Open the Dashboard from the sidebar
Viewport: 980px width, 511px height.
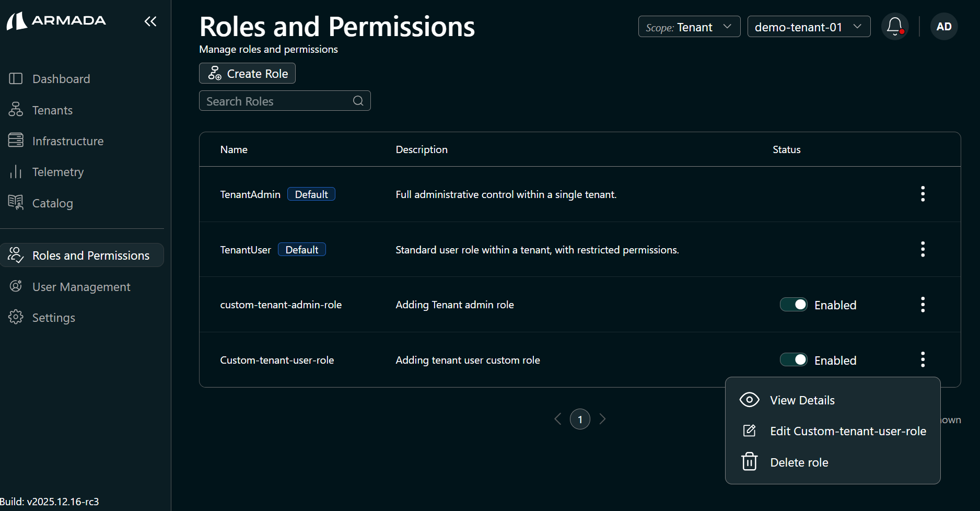(61, 78)
